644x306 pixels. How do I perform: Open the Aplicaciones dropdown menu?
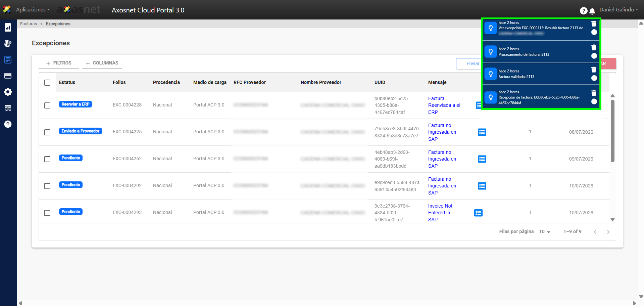(33, 10)
